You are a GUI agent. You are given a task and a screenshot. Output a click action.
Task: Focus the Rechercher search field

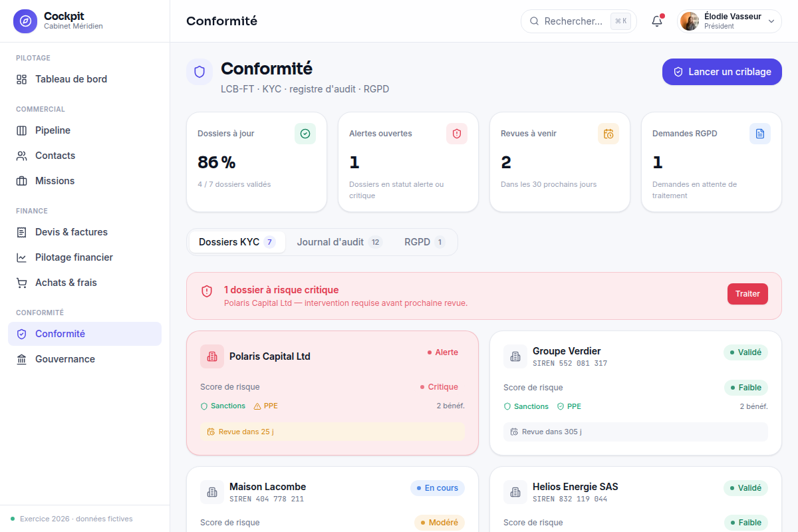[x=579, y=21]
